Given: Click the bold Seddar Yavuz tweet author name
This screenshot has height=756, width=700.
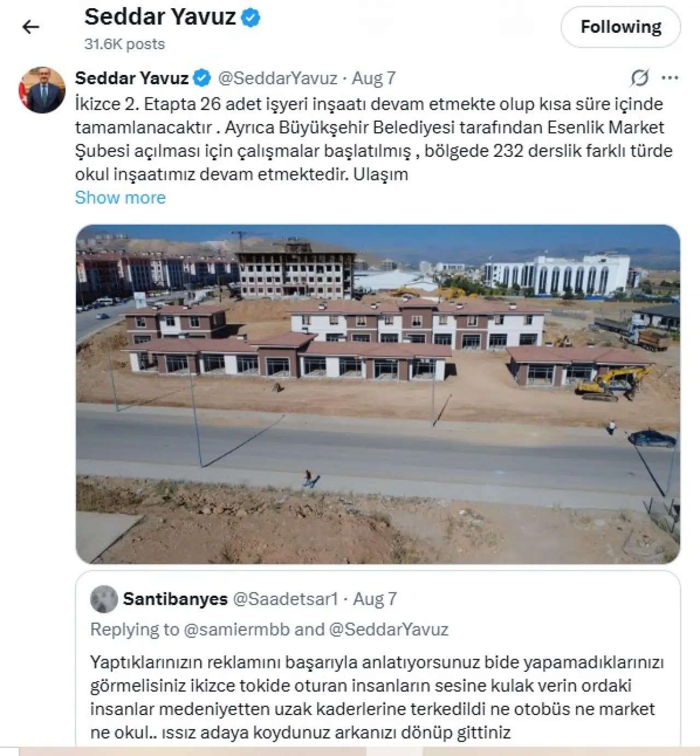Looking at the screenshot, I should pyautogui.click(x=132, y=78).
